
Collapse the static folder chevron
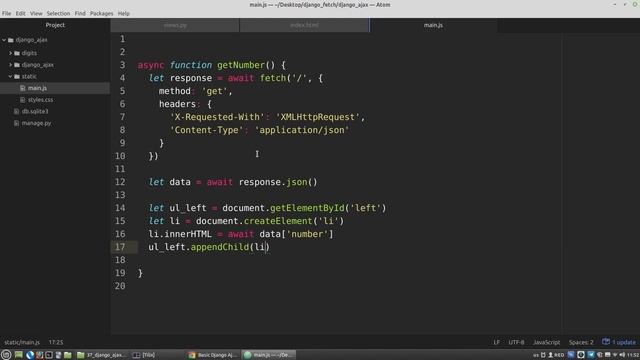[x=11, y=76]
